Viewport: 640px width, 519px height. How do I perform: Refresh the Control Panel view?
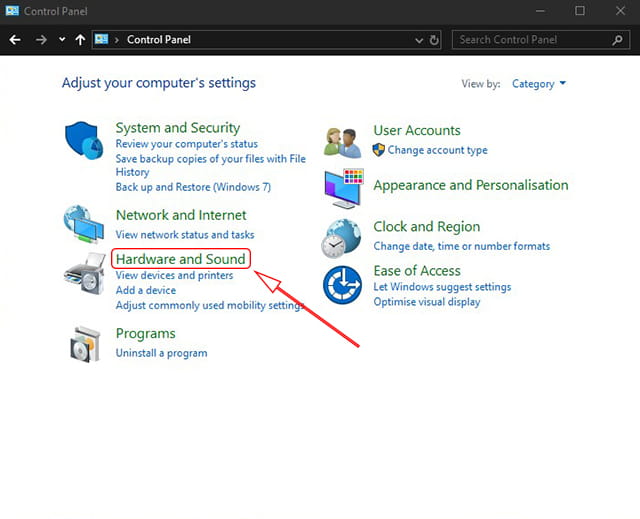[434, 40]
